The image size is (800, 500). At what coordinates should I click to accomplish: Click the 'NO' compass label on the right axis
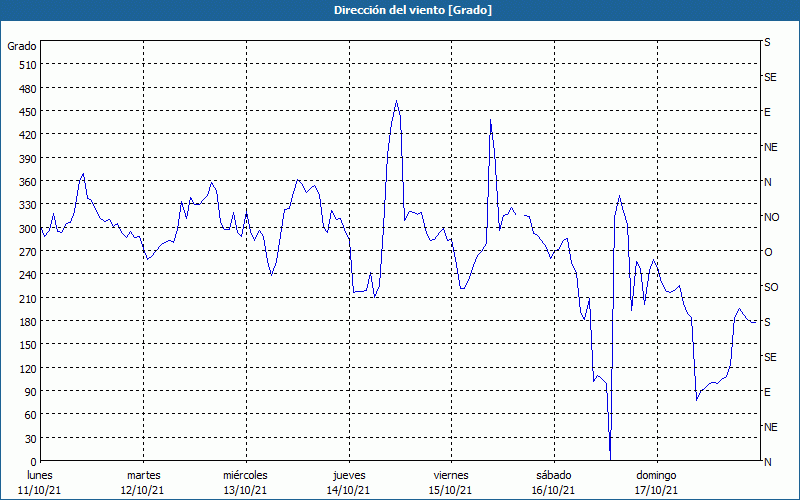[772, 217]
